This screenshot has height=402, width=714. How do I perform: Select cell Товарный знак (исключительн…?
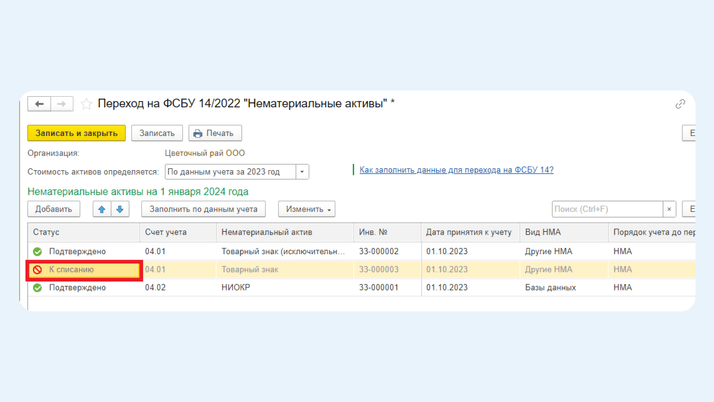coord(285,251)
